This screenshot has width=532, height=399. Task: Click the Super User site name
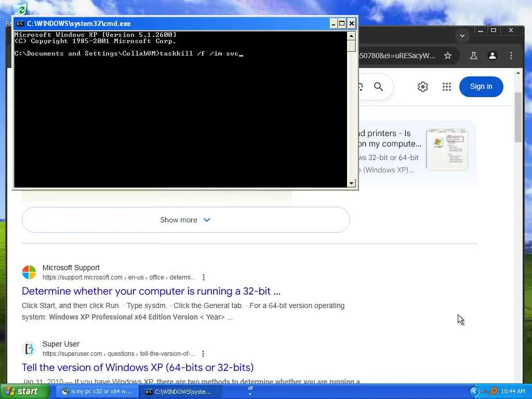coord(61,344)
